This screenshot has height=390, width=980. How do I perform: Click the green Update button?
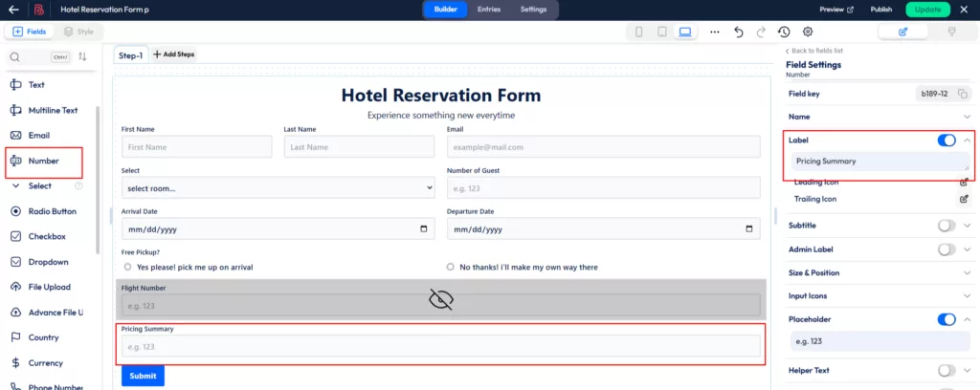[927, 9]
